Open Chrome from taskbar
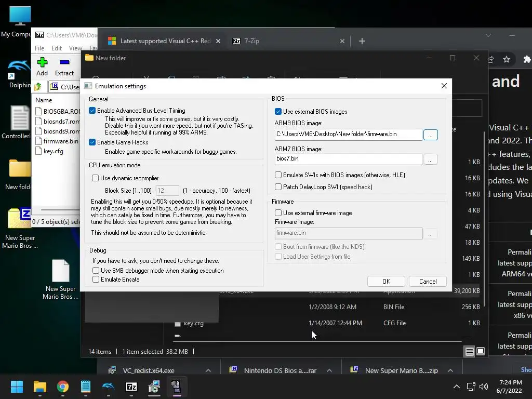532x399 pixels. [x=63, y=387]
